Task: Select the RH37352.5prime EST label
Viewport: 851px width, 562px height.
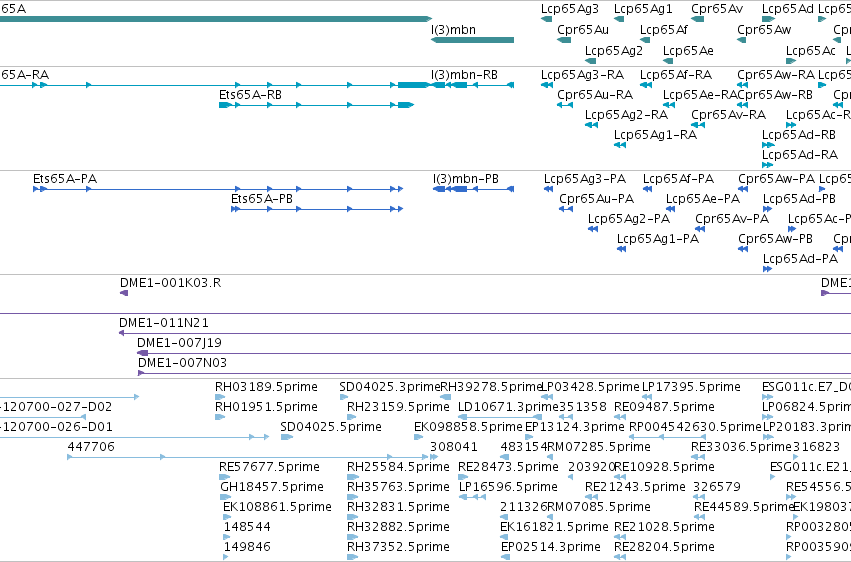Action: 398,547
